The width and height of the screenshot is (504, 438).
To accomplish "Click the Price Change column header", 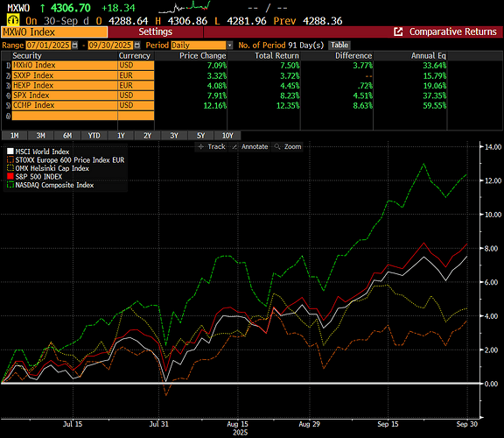I will [x=203, y=56].
